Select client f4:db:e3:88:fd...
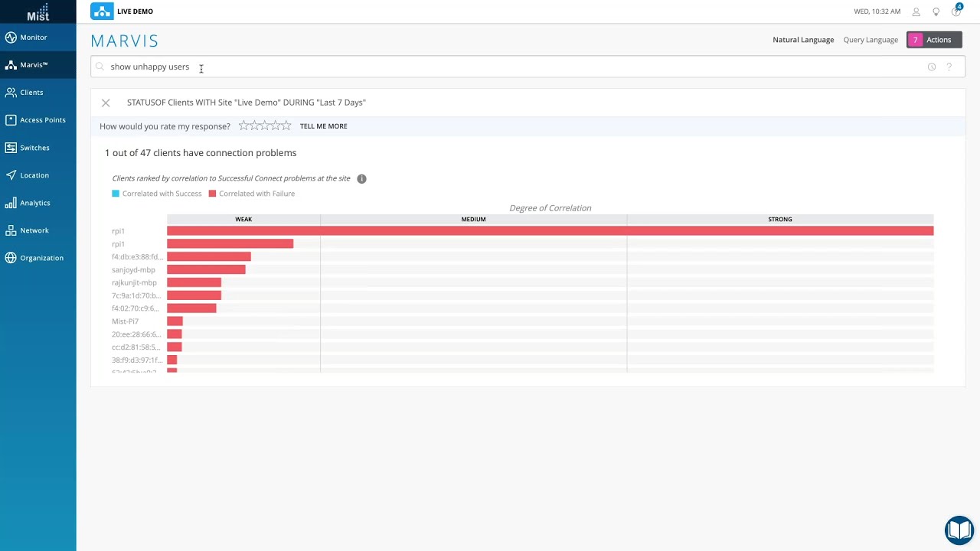 (137, 257)
